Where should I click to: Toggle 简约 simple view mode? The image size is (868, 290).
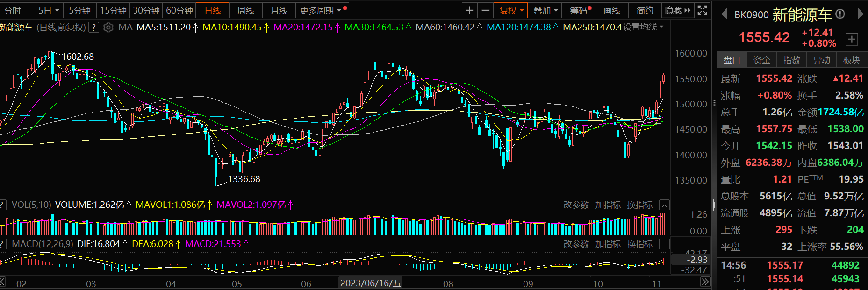645,10
